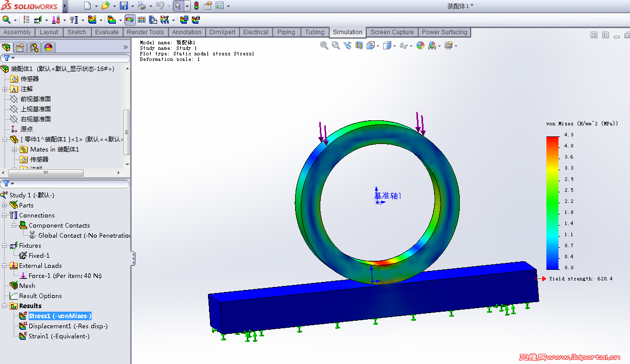Toggle the Section View icon

tap(359, 45)
